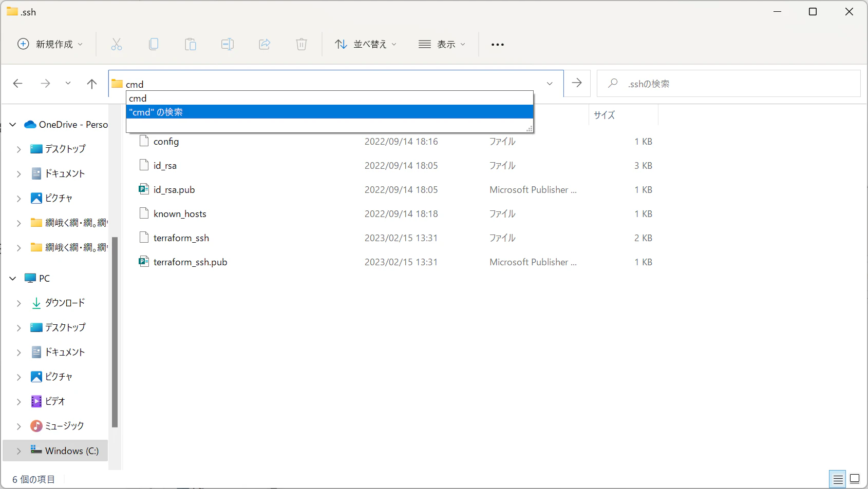Click the folder icon in the address bar
The image size is (868, 489).
117,84
